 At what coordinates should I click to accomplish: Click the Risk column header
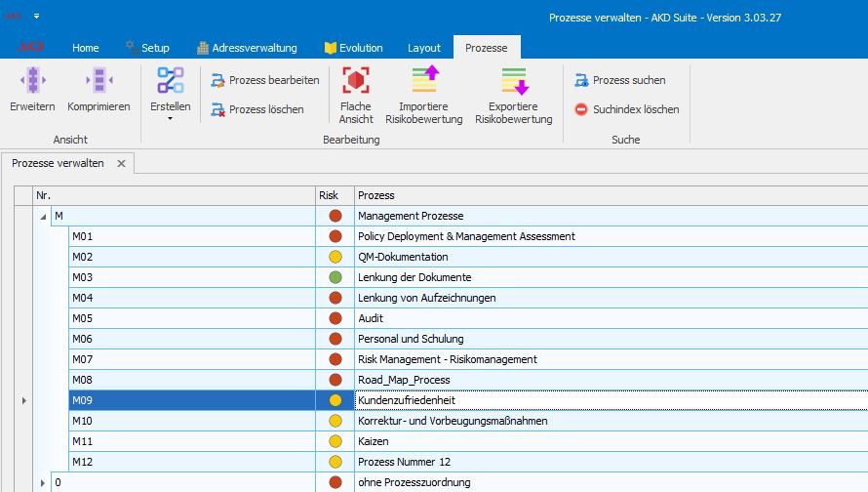[335, 195]
